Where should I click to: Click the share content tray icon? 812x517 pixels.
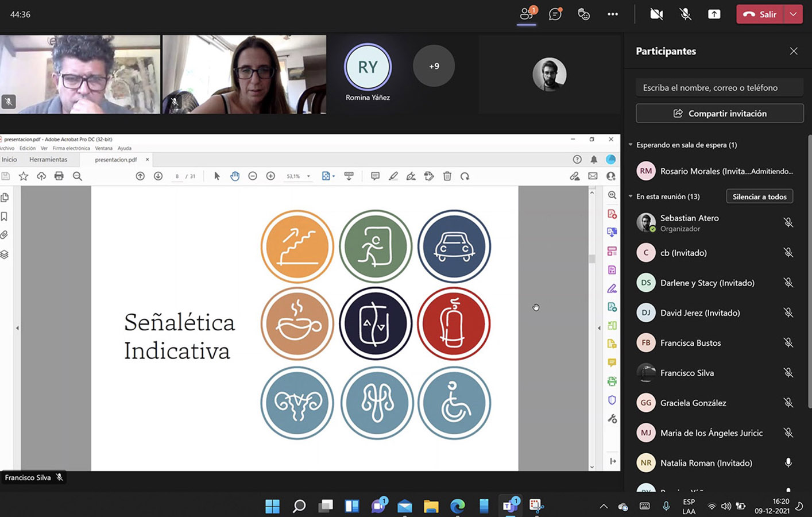coord(714,14)
